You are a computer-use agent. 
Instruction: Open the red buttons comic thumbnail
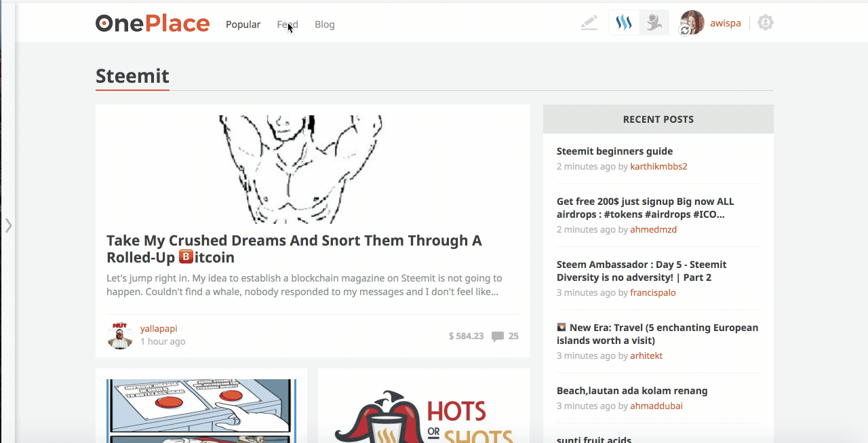[x=201, y=411]
